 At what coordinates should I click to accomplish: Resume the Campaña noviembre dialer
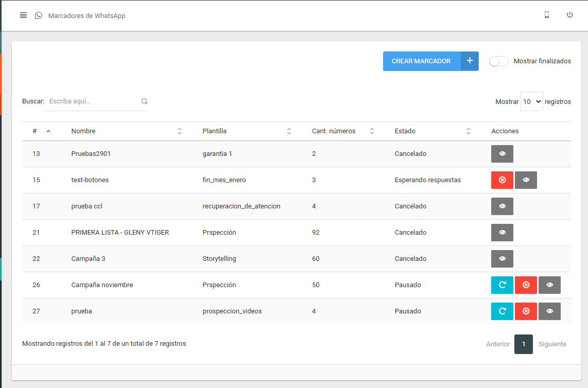pos(502,285)
